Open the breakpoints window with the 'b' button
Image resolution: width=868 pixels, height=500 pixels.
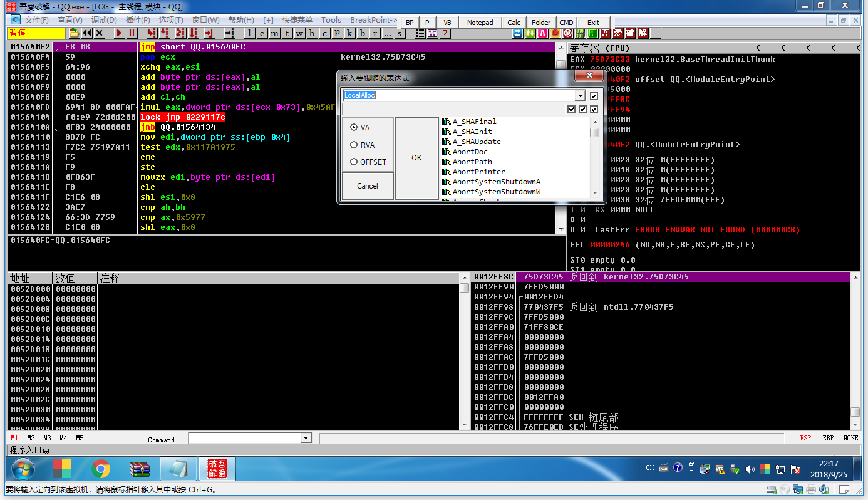click(x=362, y=33)
